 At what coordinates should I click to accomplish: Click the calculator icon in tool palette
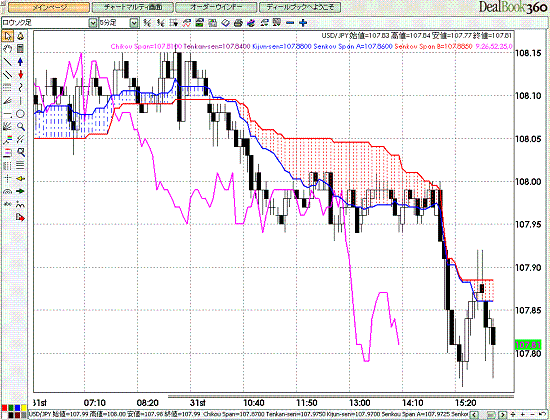[20, 49]
